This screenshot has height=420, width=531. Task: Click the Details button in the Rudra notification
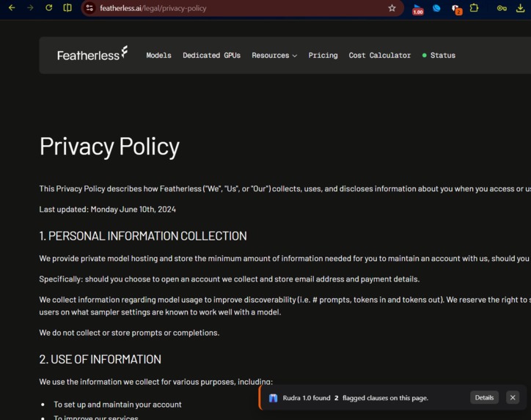point(484,398)
